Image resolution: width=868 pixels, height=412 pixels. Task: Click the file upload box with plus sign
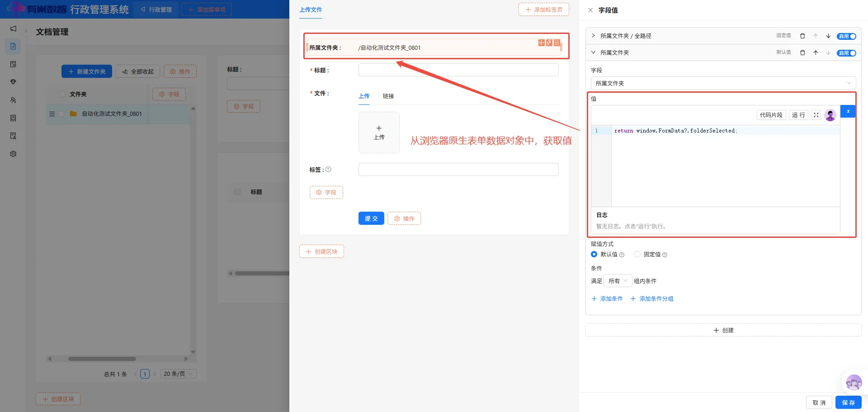[x=379, y=133]
